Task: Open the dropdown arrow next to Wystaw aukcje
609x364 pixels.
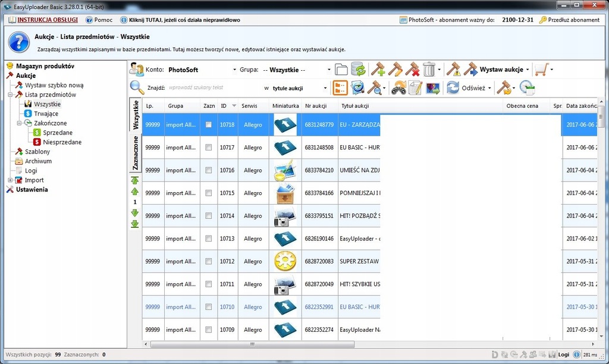Action: (528, 70)
